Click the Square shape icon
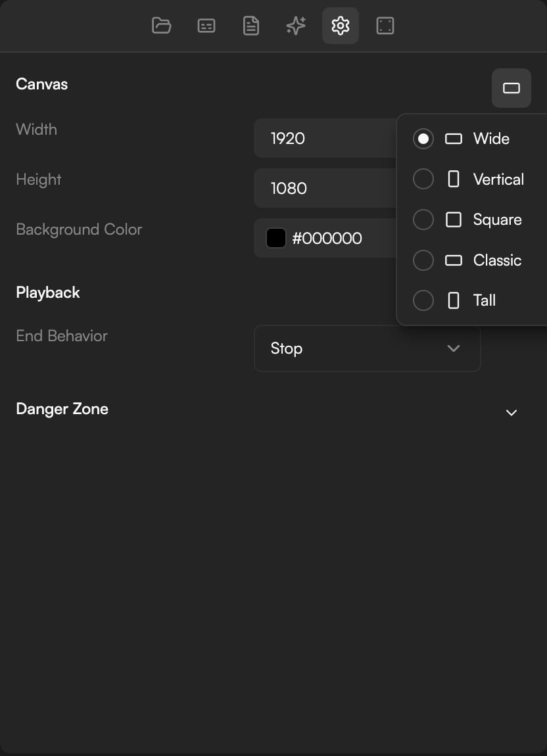Image resolution: width=547 pixels, height=756 pixels. click(454, 220)
